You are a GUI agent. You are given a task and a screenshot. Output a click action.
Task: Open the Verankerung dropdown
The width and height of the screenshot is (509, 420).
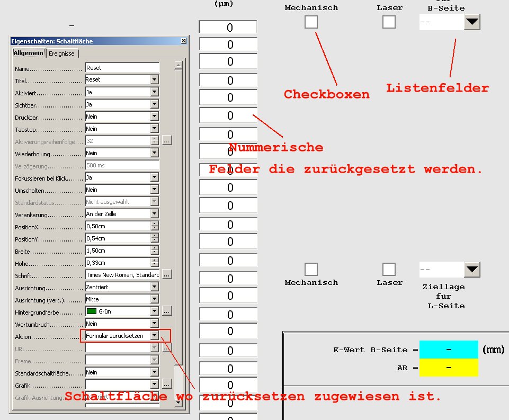point(155,214)
